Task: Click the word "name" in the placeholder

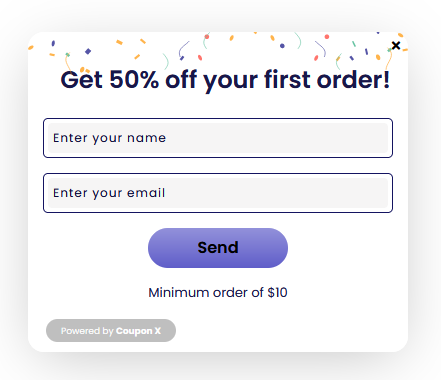Action: click(146, 138)
